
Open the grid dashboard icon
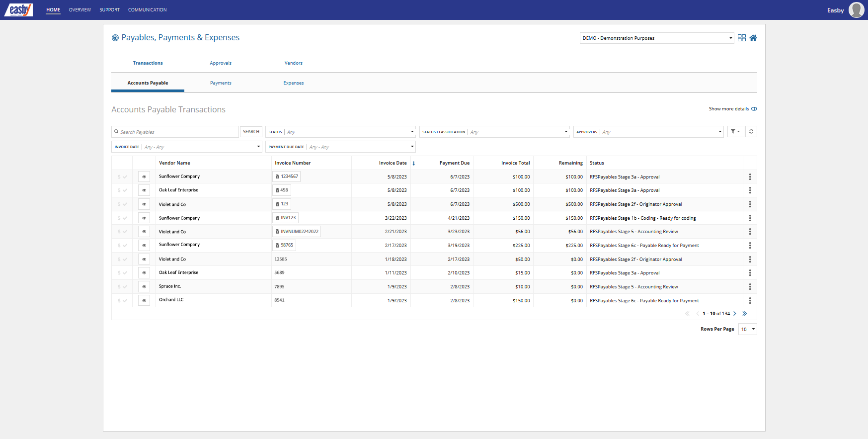(741, 38)
